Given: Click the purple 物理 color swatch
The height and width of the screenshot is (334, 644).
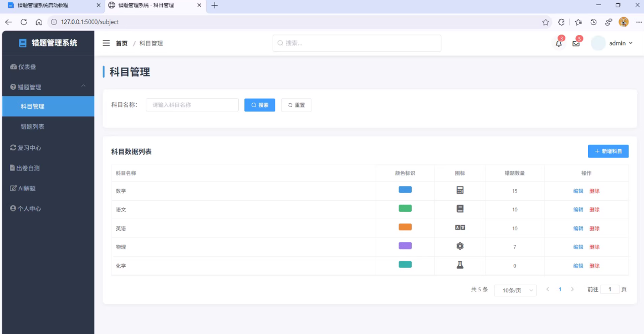Looking at the screenshot, I should tap(405, 246).
